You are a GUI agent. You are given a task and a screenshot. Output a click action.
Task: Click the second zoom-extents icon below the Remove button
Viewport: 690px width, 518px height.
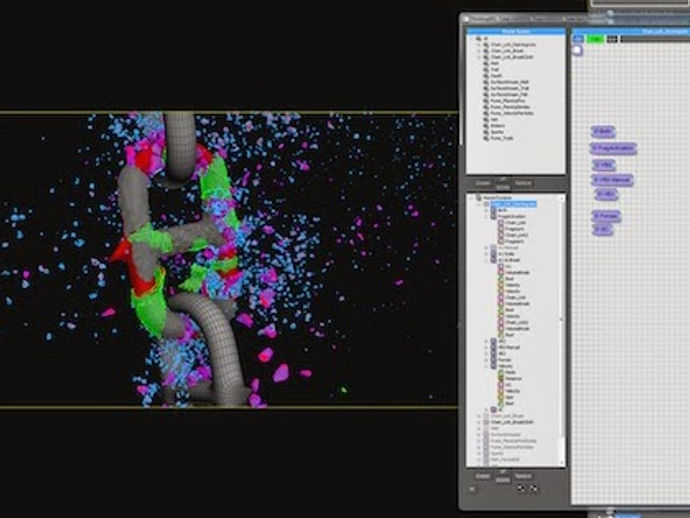coord(533,488)
